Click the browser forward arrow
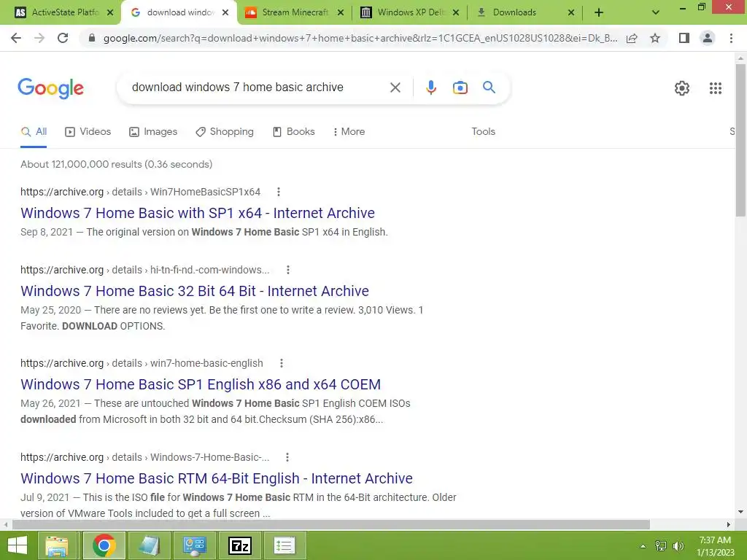This screenshot has width=747, height=560. [39, 38]
